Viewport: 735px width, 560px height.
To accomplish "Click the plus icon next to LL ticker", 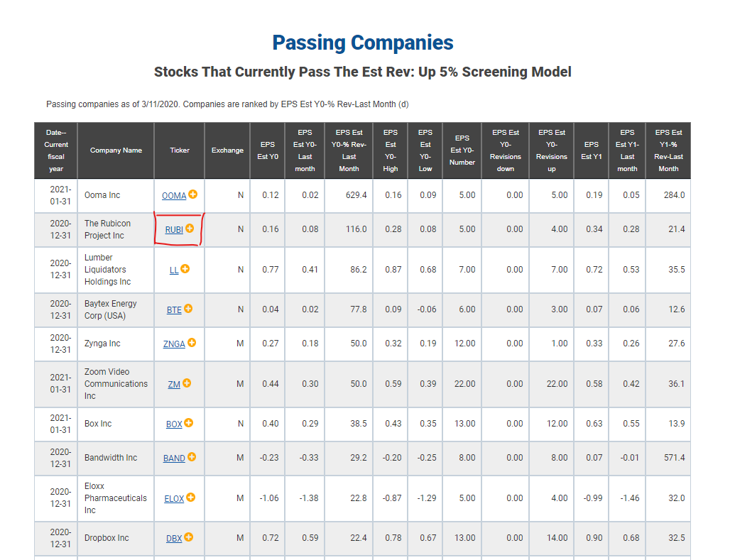I will [185, 268].
